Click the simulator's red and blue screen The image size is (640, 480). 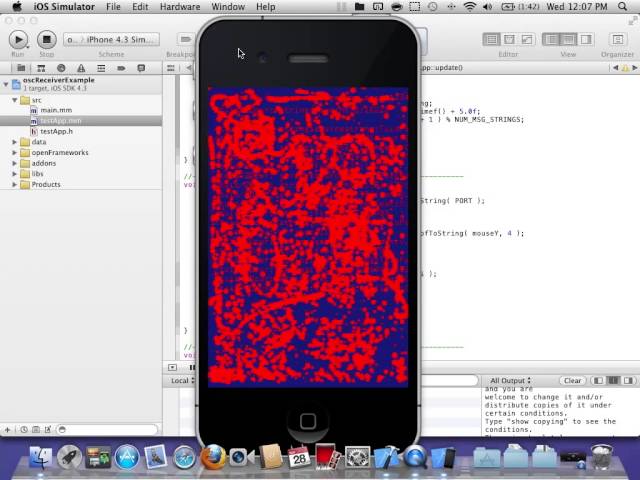[308, 237]
